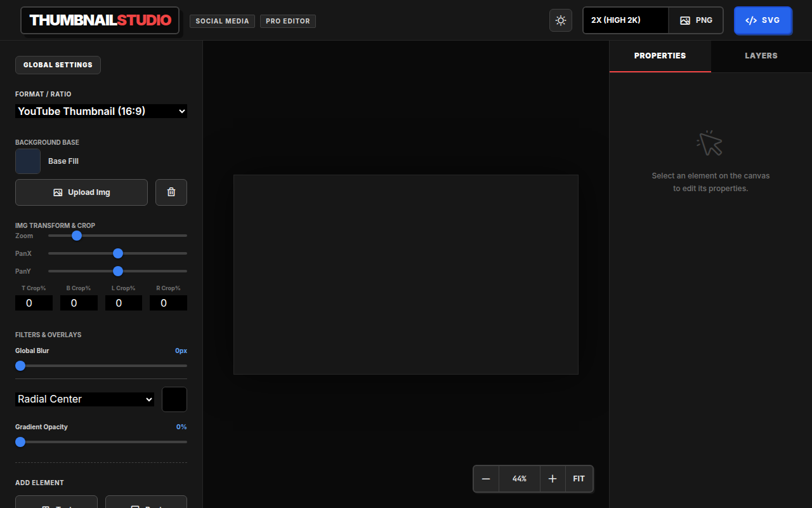Click the Global Blur slider handle
Viewport: 812px width, 508px height.
pos(20,366)
